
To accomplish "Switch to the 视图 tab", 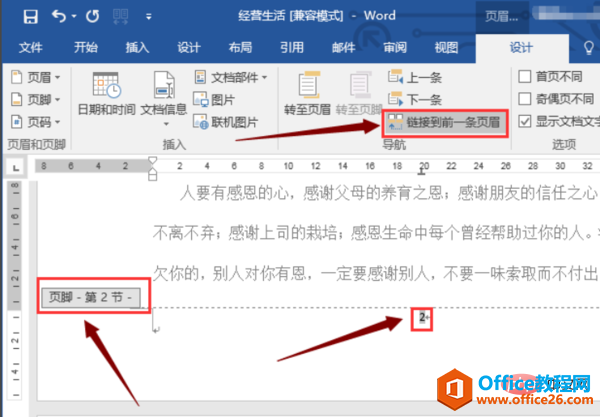I will [446, 47].
